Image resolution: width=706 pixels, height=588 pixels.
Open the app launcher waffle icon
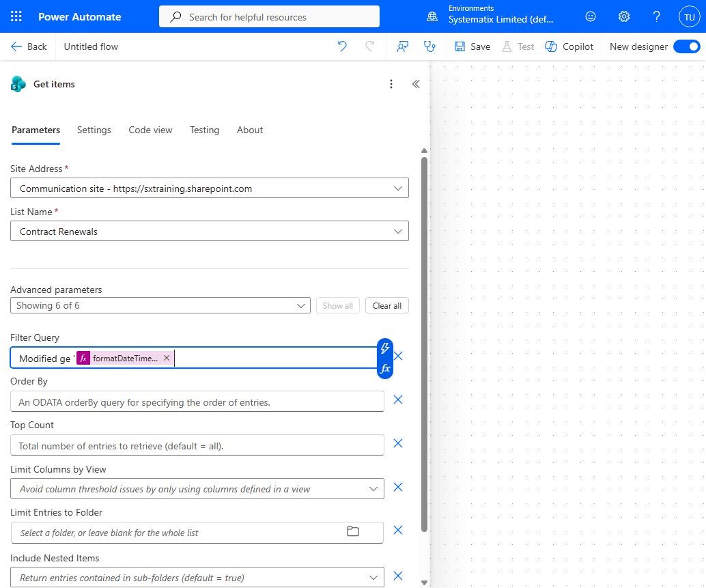pos(16,16)
